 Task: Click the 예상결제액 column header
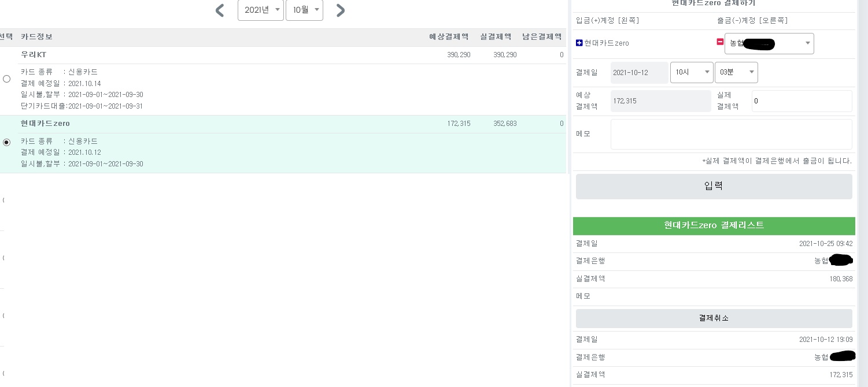(x=448, y=37)
